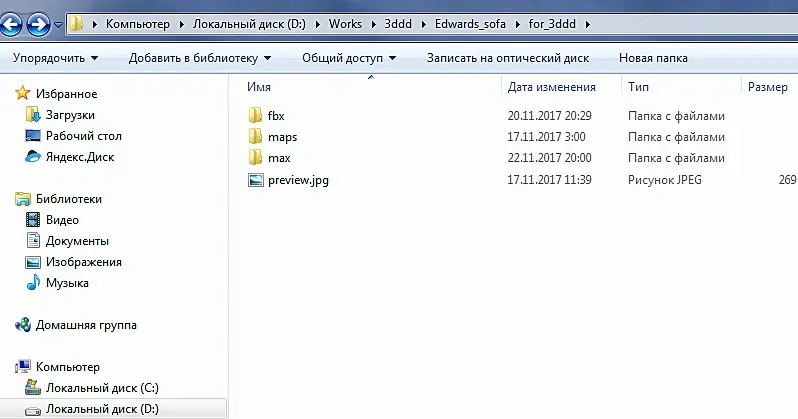Viewport: 798px width, 419px height.
Task: Click Компьютер in the address breadcrumb
Action: coord(137,24)
